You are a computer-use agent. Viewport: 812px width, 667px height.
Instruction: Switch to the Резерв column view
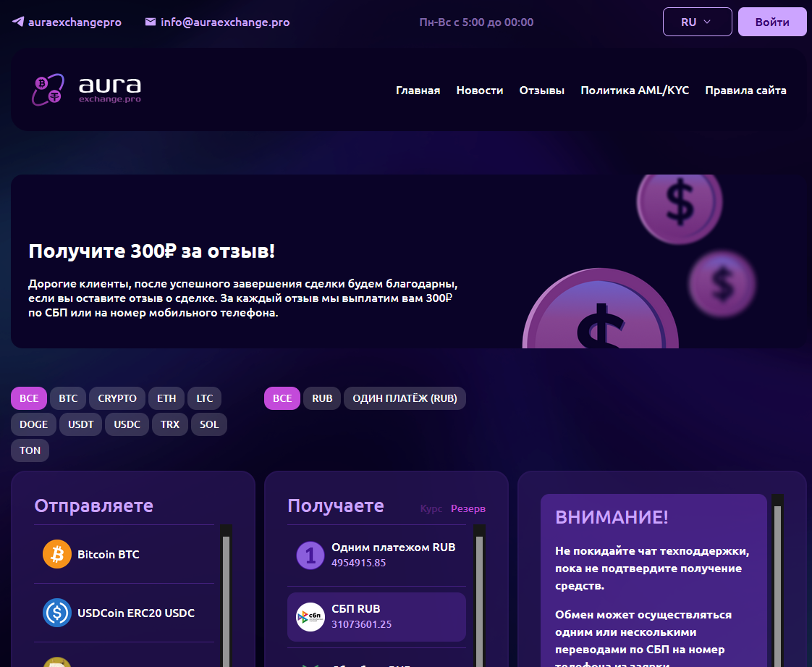468,508
